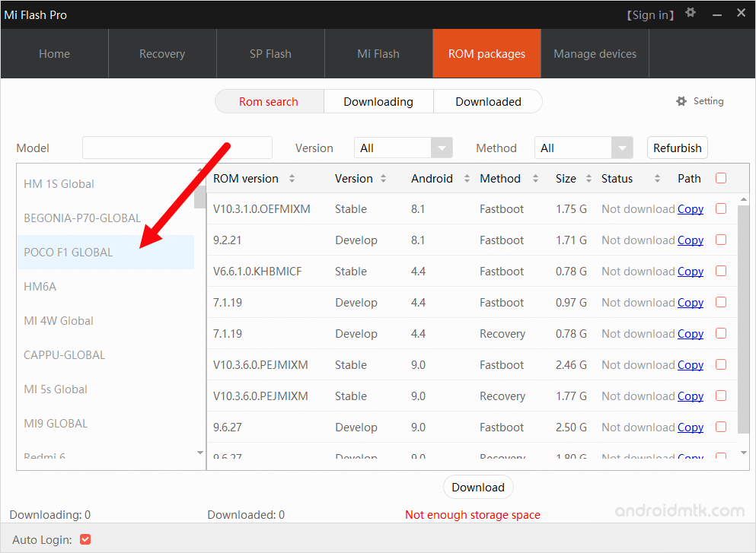Screen dimensions: 756x553
Task: Sort by Status column arrows
Action: (x=658, y=179)
